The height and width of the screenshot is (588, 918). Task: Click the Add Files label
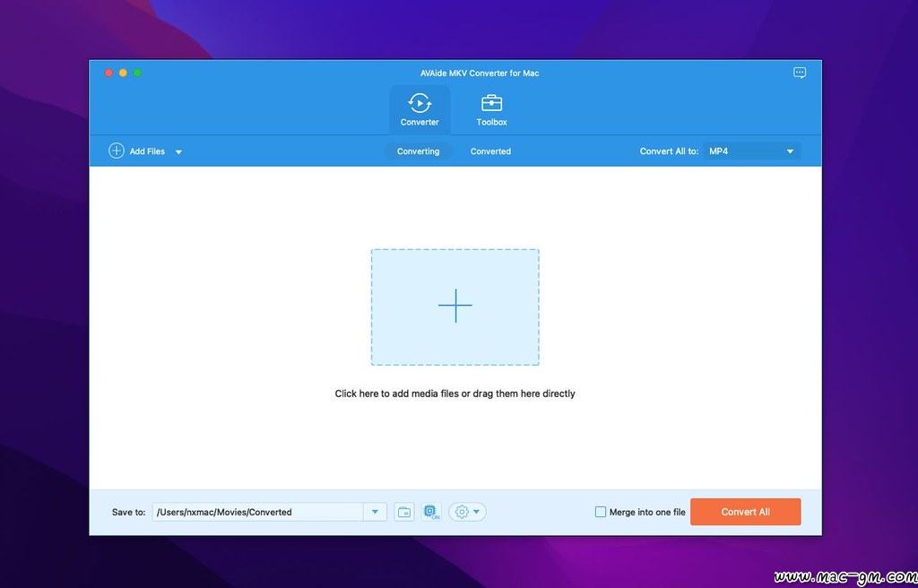147,151
